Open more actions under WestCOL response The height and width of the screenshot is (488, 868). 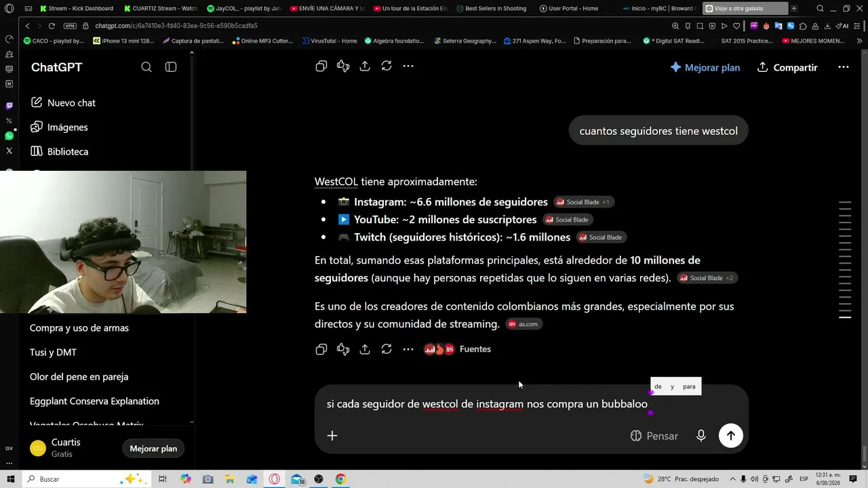408,349
